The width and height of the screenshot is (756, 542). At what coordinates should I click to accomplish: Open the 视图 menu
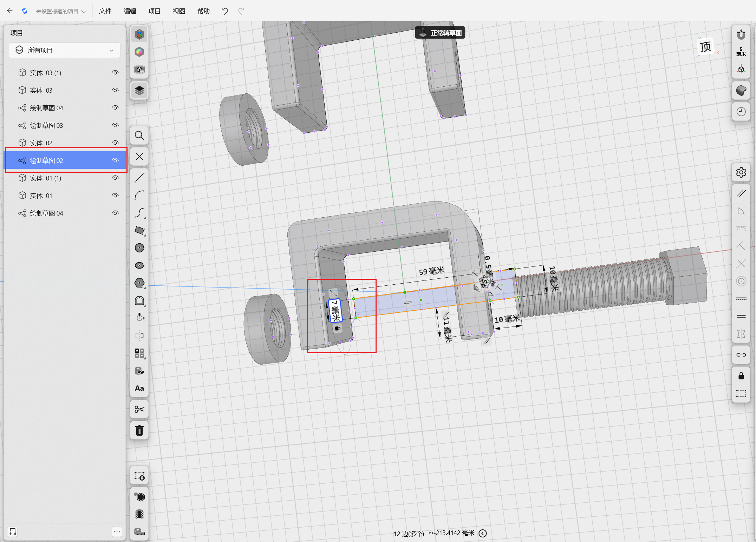(179, 11)
